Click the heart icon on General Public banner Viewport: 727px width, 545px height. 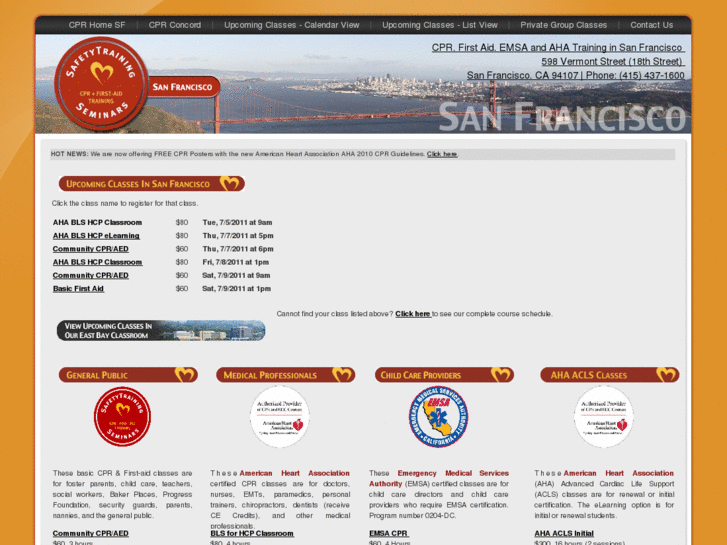(185, 374)
